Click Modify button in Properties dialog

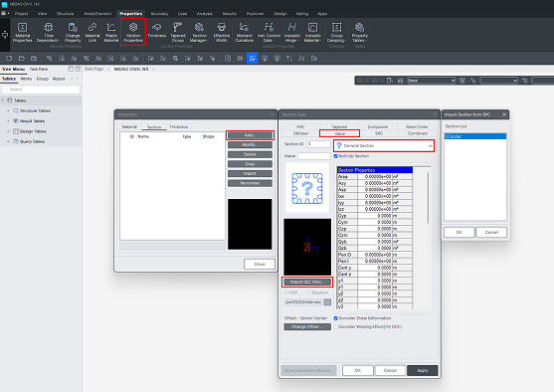pyautogui.click(x=250, y=144)
